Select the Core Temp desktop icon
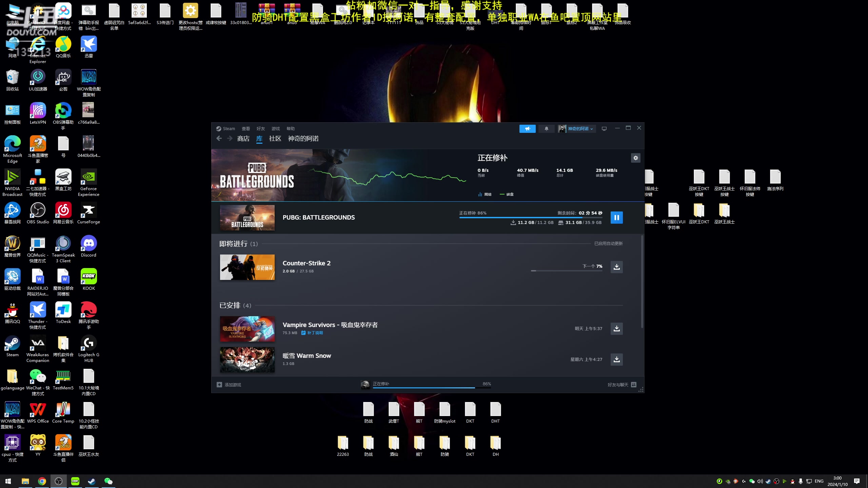Viewport: 868px width, 488px height. click(63, 412)
